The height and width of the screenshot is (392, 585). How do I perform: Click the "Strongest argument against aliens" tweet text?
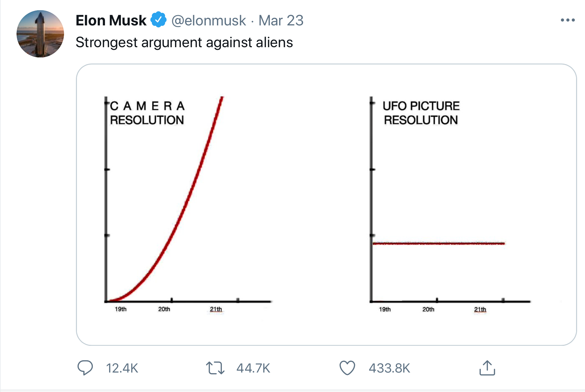[x=184, y=42]
